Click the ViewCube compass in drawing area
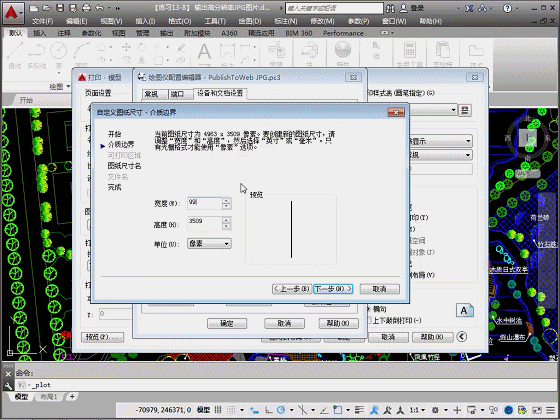The image size is (560, 420). (x=529, y=138)
